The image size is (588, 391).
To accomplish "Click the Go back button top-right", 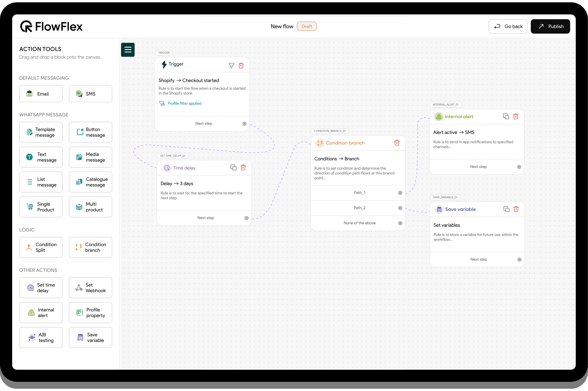I will (507, 26).
